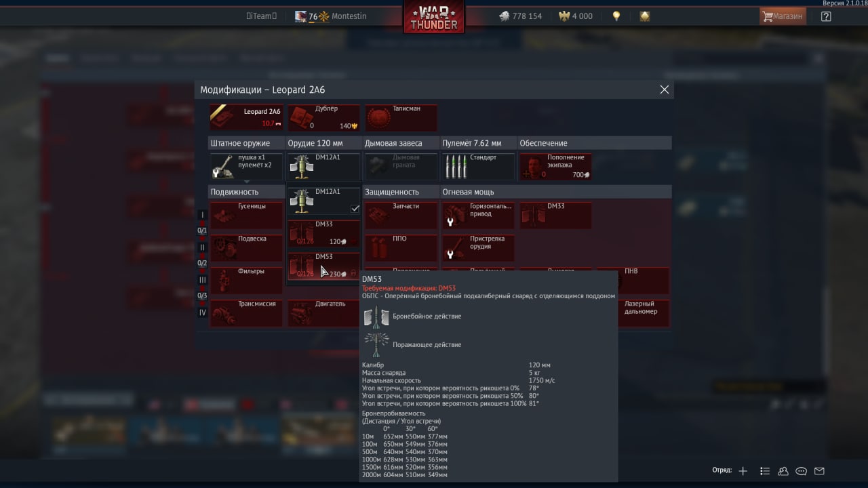Select the Leopard 2A6 vehicle card
Screen dimensions: 868x488
click(246, 117)
